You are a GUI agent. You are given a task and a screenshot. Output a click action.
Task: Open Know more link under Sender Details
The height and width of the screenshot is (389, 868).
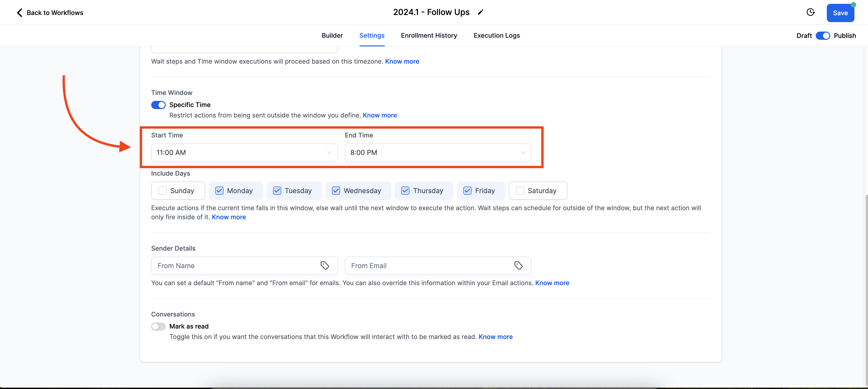point(552,283)
